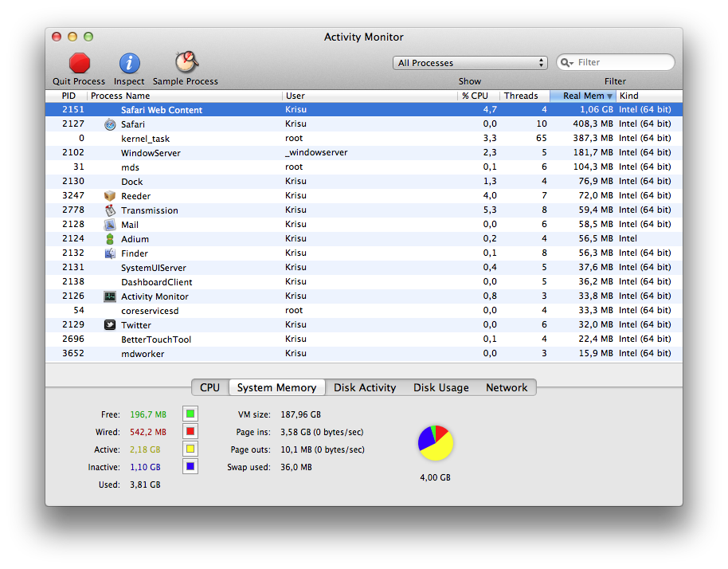Click the Activity Monitor row icon
The height and width of the screenshot is (569, 728).
(110, 296)
